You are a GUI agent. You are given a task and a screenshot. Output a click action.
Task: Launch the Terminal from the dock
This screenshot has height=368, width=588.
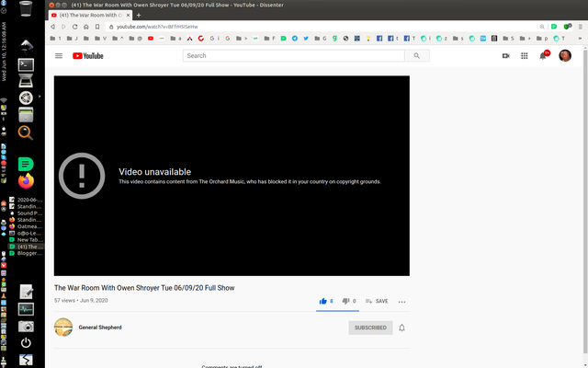[26, 65]
